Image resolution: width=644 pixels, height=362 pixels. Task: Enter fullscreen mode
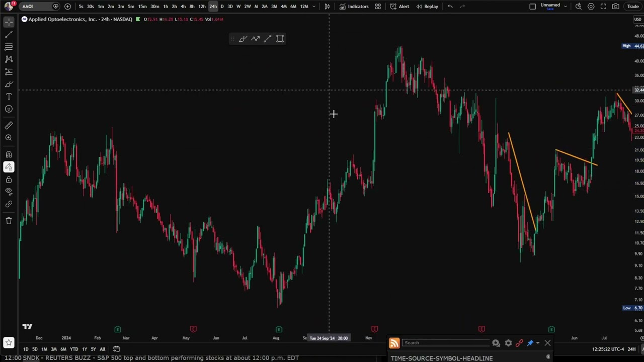(603, 7)
